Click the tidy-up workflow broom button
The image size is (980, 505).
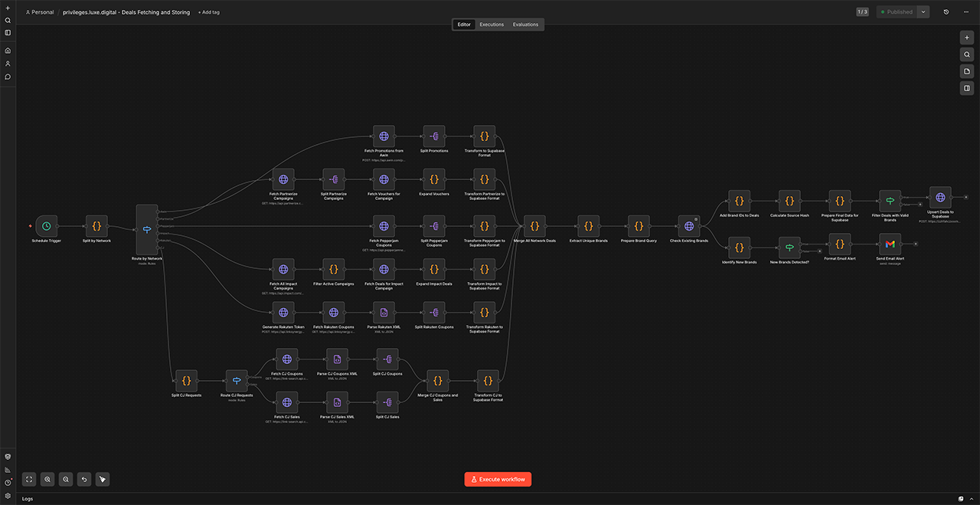[x=103, y=479]
